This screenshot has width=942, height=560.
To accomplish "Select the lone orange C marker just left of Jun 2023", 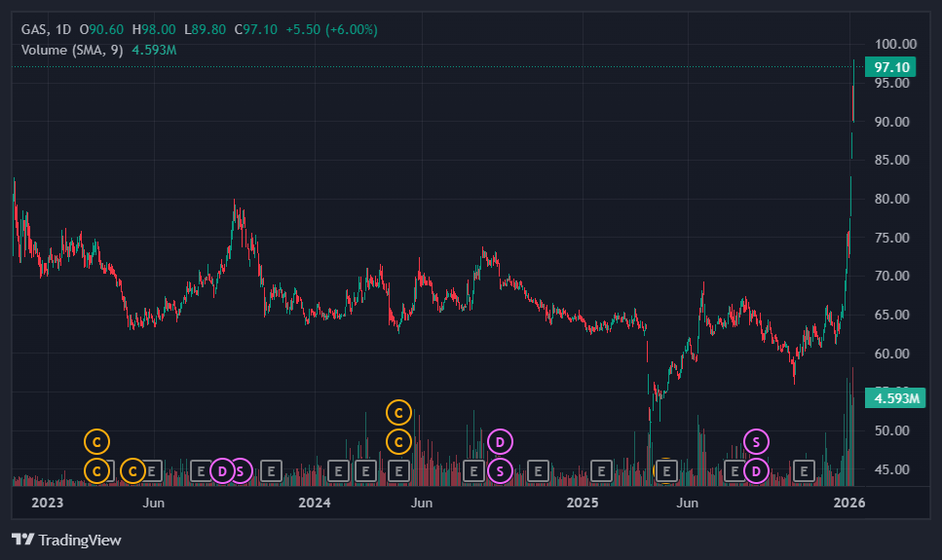I will click(x=132, y=471).
